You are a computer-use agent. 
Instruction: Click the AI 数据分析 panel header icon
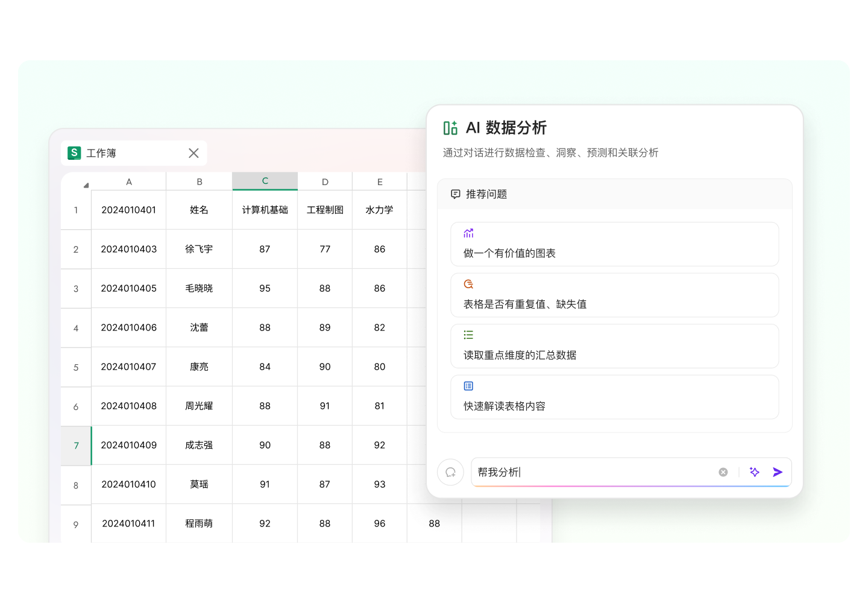450,128
